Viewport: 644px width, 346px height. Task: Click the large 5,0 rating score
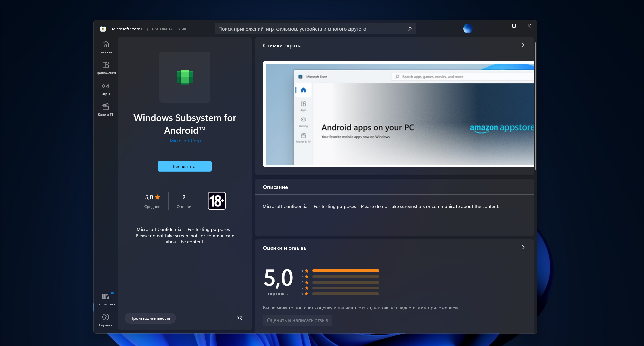pos(278,278)
